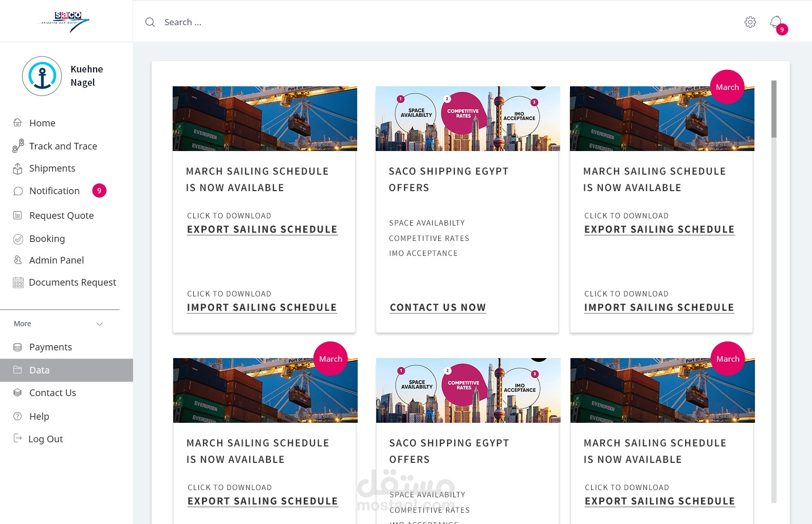Download Import Sailing Schedule in first card
Viewport: 812px width, 524px height.
click(262, 307)
